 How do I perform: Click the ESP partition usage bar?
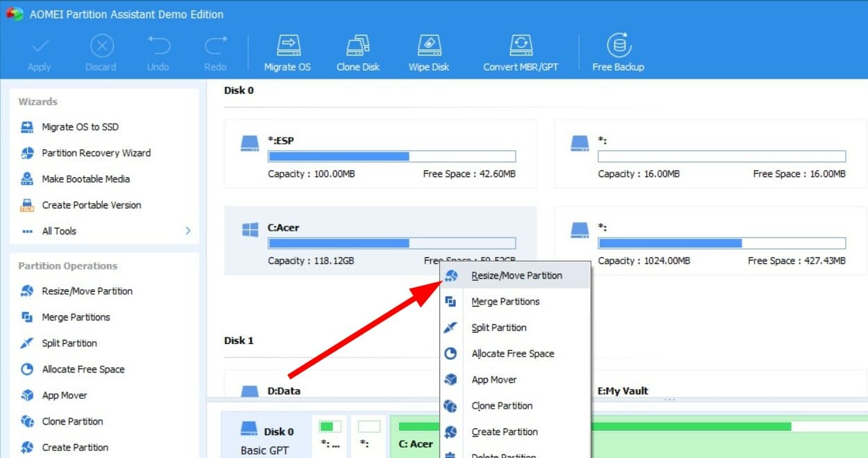coord(392,156)
